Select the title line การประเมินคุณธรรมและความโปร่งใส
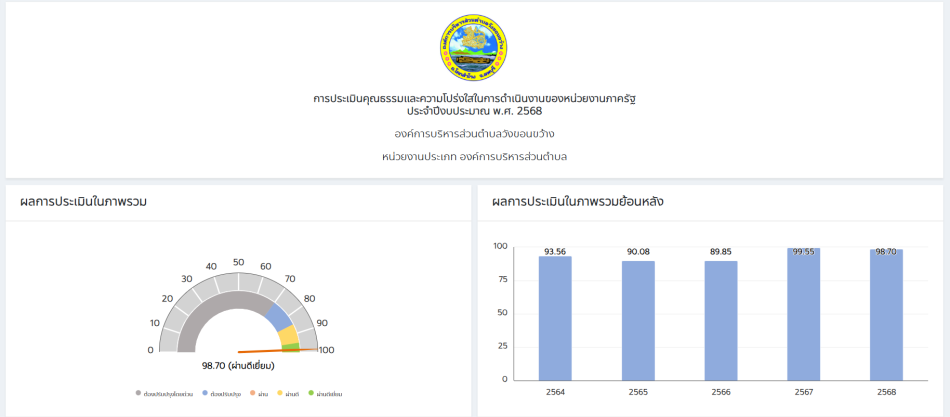Image resolution: width=950 pixels, height=417 pixels. pos(475,99)
